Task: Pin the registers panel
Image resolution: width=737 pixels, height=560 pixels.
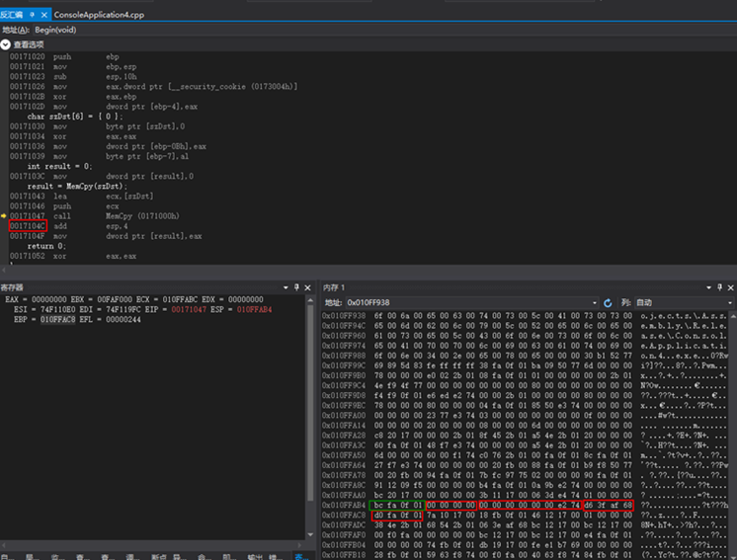Action: click(296, 287)
